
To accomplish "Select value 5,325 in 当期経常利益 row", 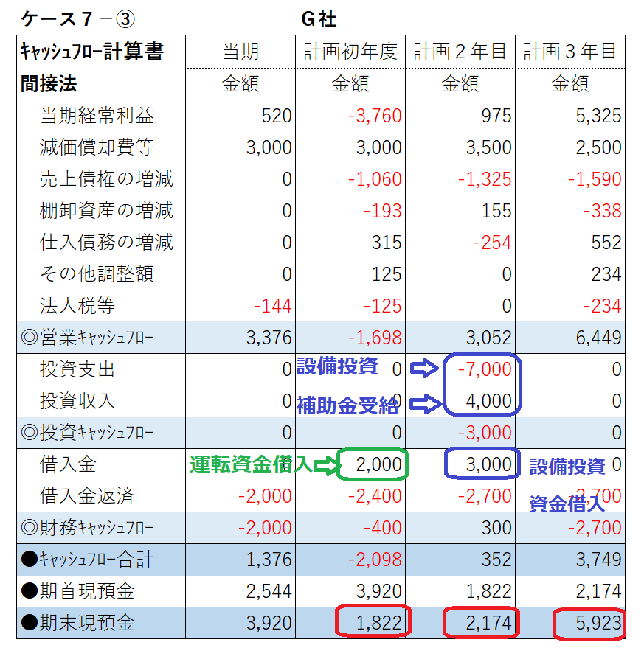I will click(598, 116).
